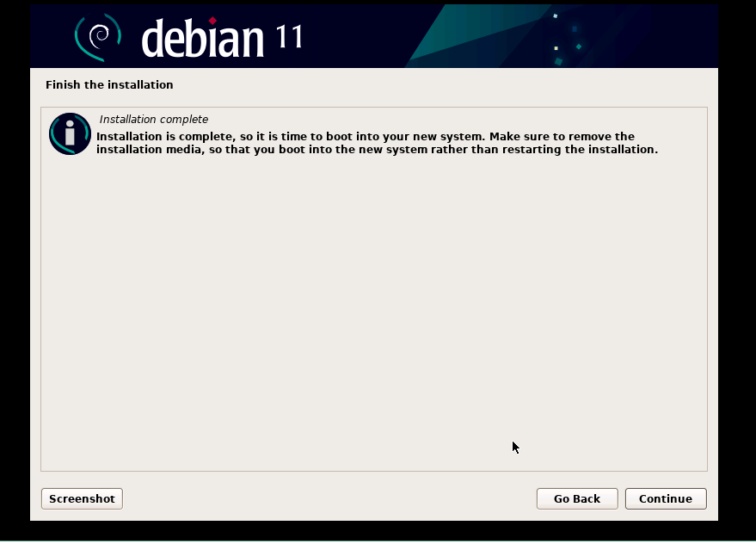
Task: Click the 'Installation complete' italic heading
Action: click(x=154, y=120)
